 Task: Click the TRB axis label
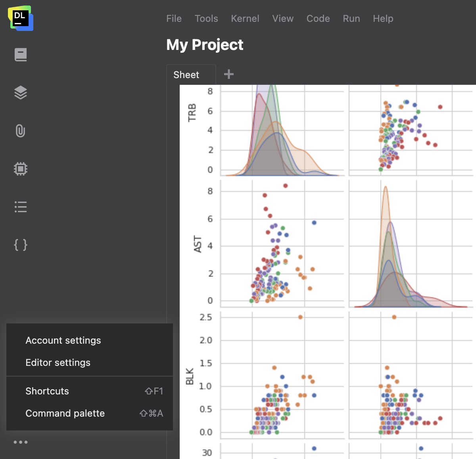pyautogui.click(x=192, y=113)
